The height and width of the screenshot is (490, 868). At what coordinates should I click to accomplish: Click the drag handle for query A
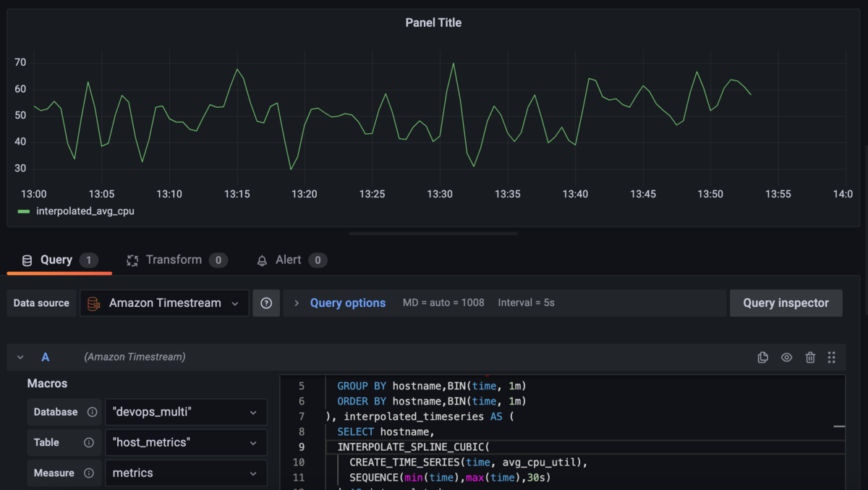[832, 357]
